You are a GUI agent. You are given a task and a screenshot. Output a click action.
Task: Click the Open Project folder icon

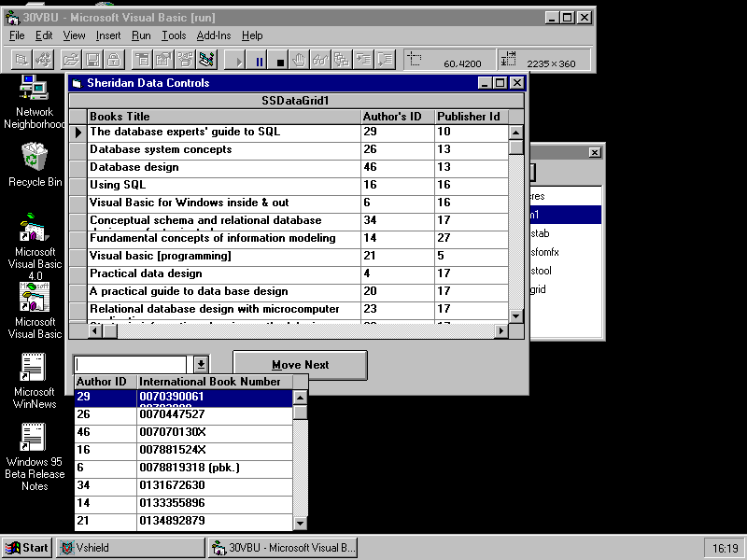pos(71,61)
